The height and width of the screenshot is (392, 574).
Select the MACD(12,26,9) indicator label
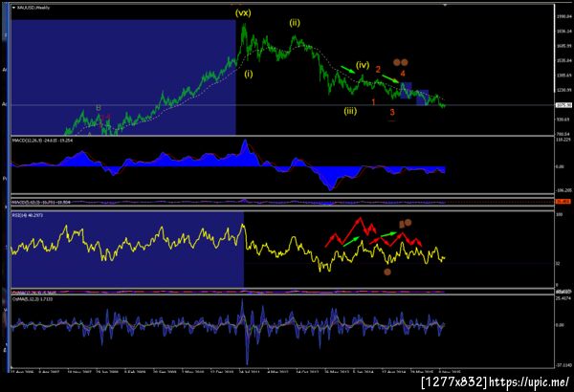[42, 141]
